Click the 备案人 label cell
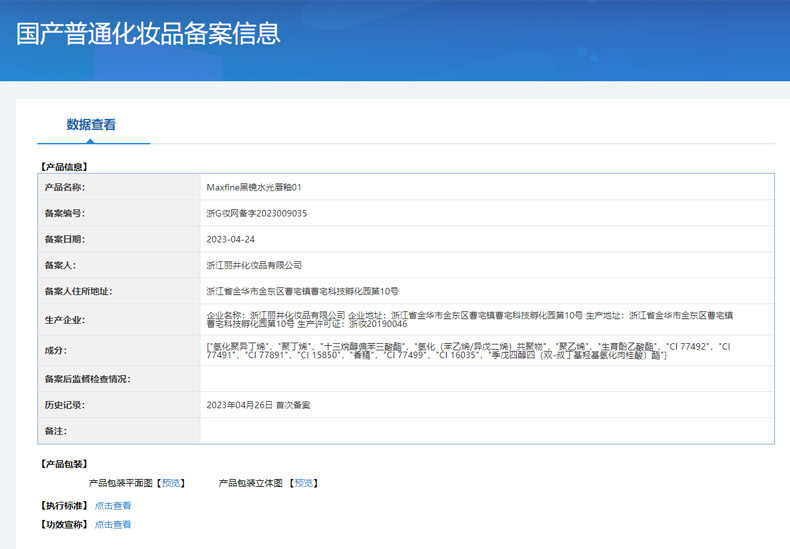 pos(119,265)
